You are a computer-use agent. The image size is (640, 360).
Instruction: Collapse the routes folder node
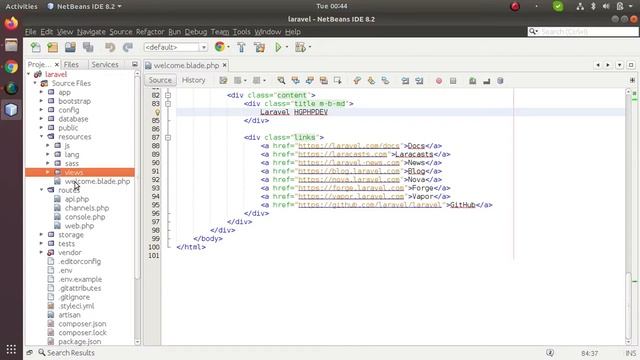[x=41, y=190]
